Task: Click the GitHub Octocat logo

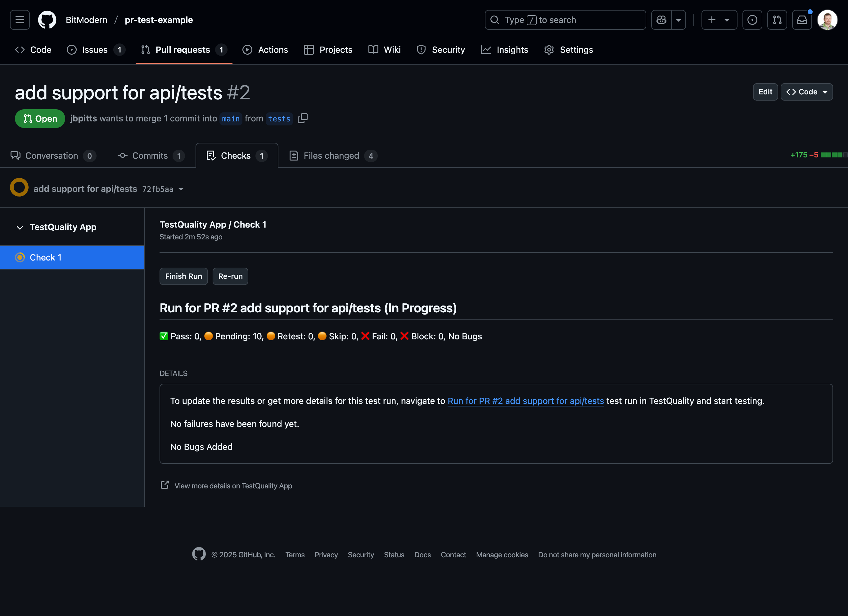Action: [x=47, y=20]
